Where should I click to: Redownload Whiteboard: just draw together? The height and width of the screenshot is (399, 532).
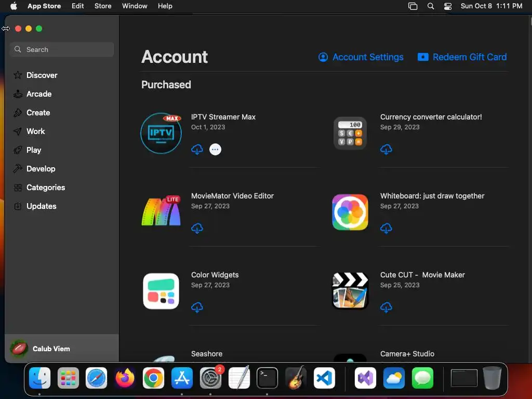[386, 229]
